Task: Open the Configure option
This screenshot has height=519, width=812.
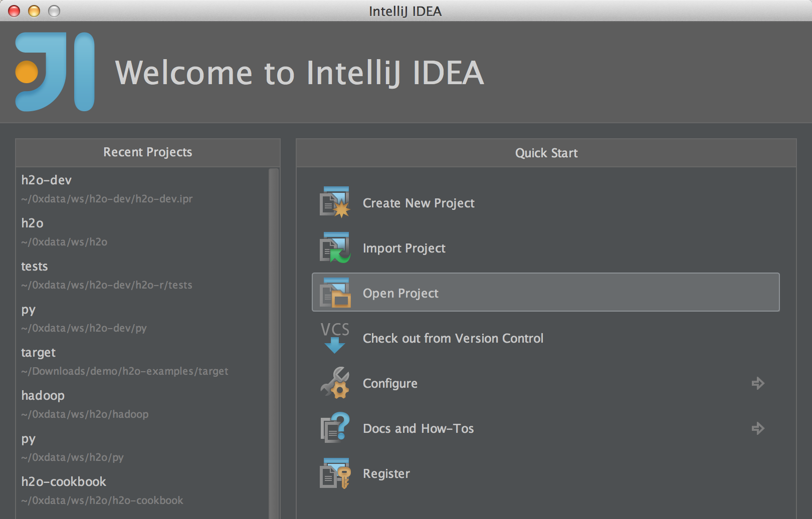Action: click(390, 383)
